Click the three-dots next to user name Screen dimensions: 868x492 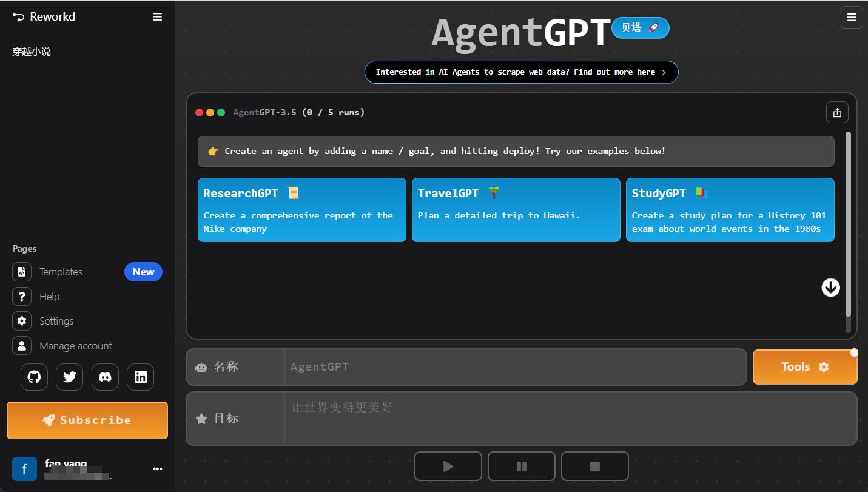click(158, 469)
